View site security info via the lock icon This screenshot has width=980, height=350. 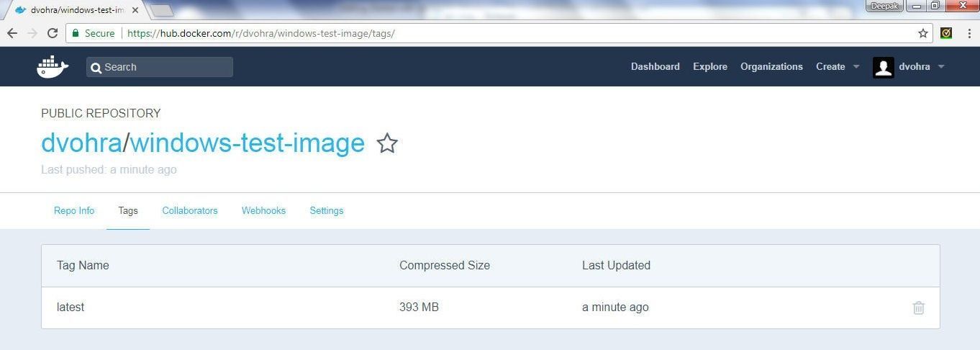tap(75, 33)
